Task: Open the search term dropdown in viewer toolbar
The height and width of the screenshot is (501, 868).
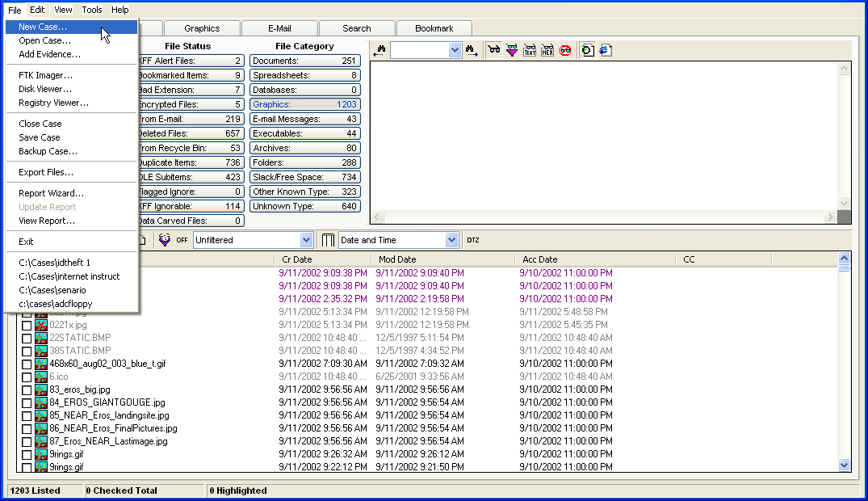Action: (x=455, y=50)
